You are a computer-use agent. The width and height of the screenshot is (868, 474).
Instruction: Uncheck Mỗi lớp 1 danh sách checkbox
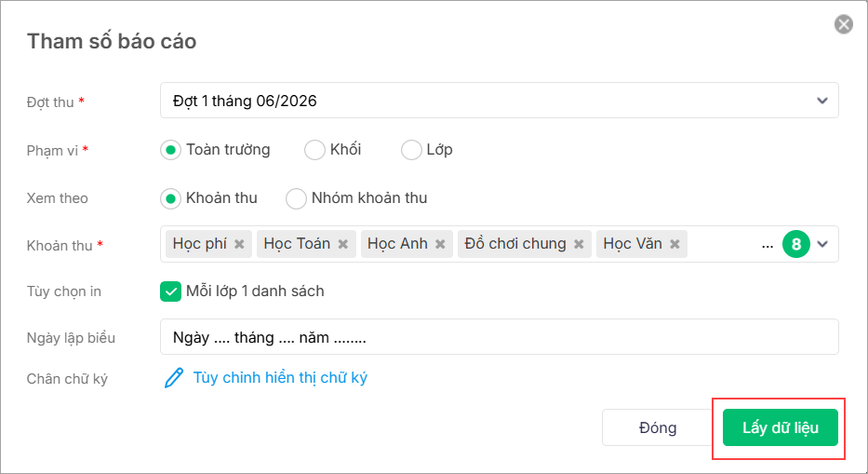(x=170, y=291)
